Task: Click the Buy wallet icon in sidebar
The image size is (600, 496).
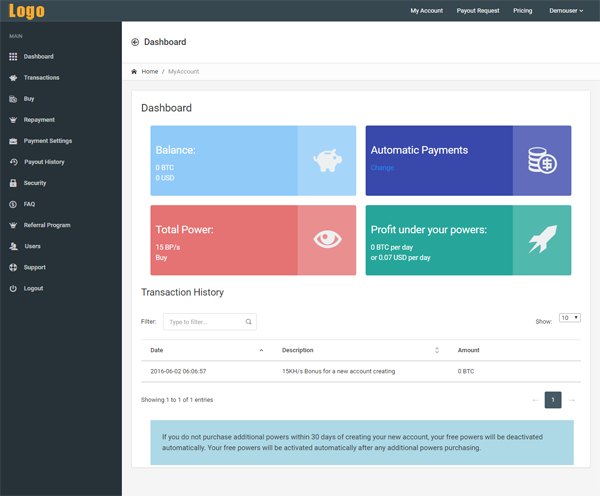Action: [x=13, y=99]
